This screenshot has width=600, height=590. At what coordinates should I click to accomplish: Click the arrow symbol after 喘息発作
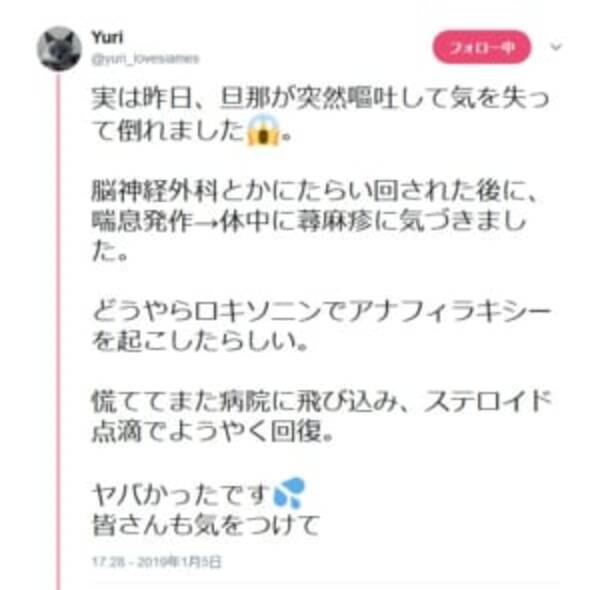[207, 222]
